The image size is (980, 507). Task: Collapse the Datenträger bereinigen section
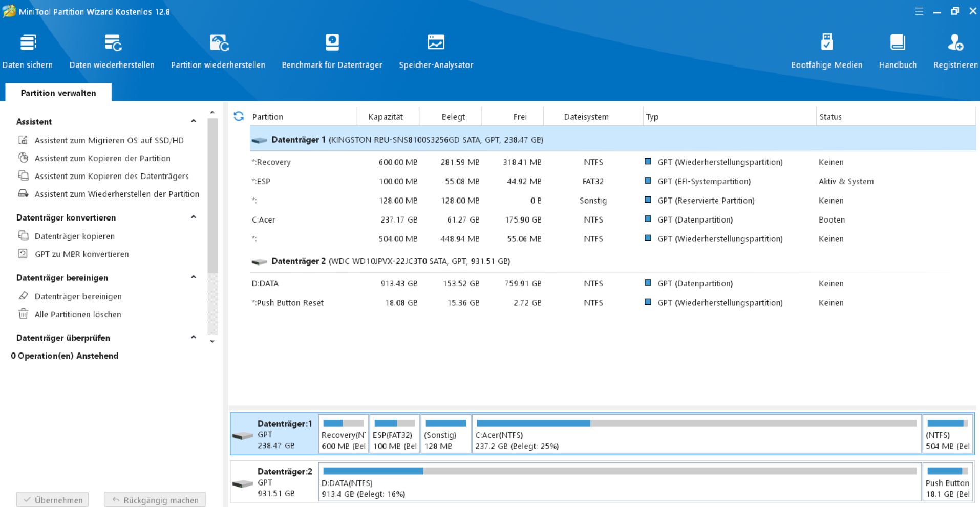coord(194,277)
